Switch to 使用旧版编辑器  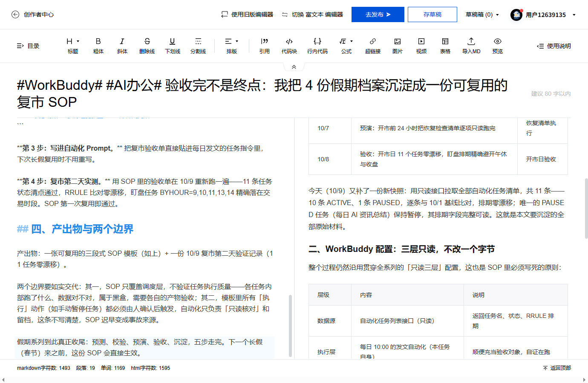pos(247,14)
